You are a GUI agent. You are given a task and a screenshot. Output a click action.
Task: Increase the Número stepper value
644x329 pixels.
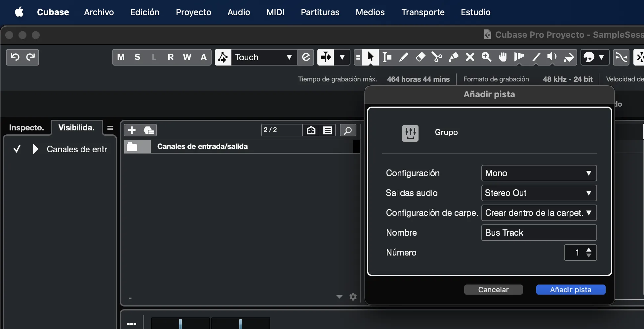589,250
